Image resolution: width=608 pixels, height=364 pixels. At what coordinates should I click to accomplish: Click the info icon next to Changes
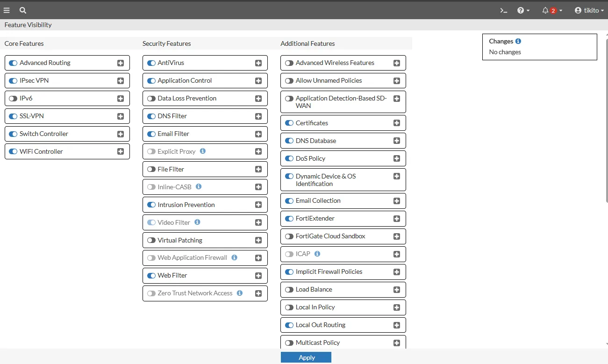tap(518, 41)
